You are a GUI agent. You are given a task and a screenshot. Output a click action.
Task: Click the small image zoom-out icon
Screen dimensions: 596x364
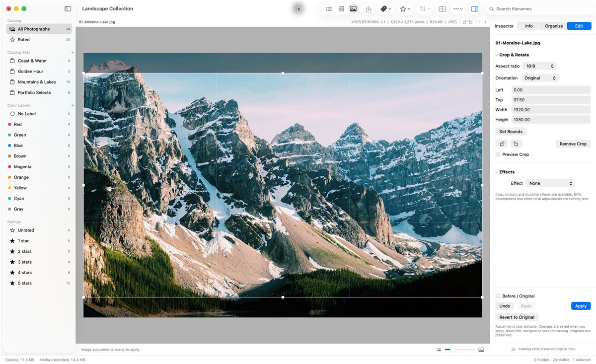coord(439,350)
